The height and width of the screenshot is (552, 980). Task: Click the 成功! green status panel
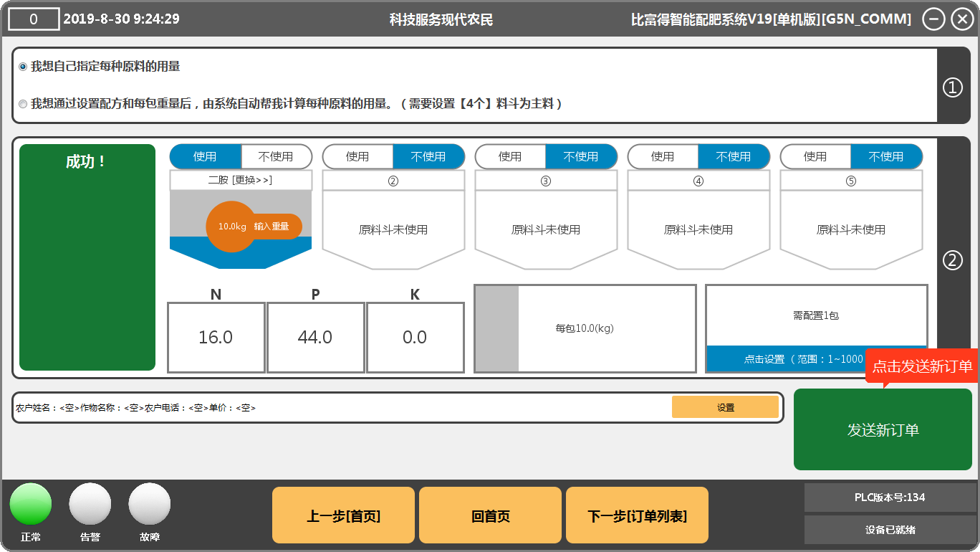[87, 257]
